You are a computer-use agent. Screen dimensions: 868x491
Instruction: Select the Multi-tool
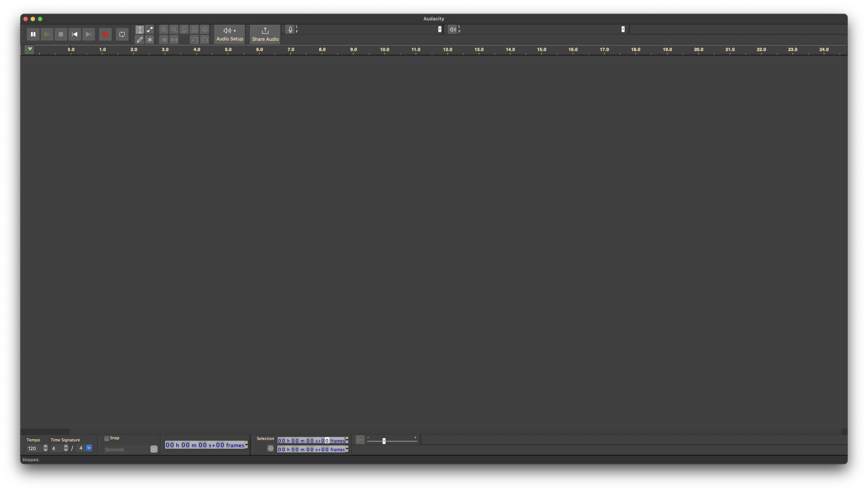pyautogui.click(x=150, y=39)
